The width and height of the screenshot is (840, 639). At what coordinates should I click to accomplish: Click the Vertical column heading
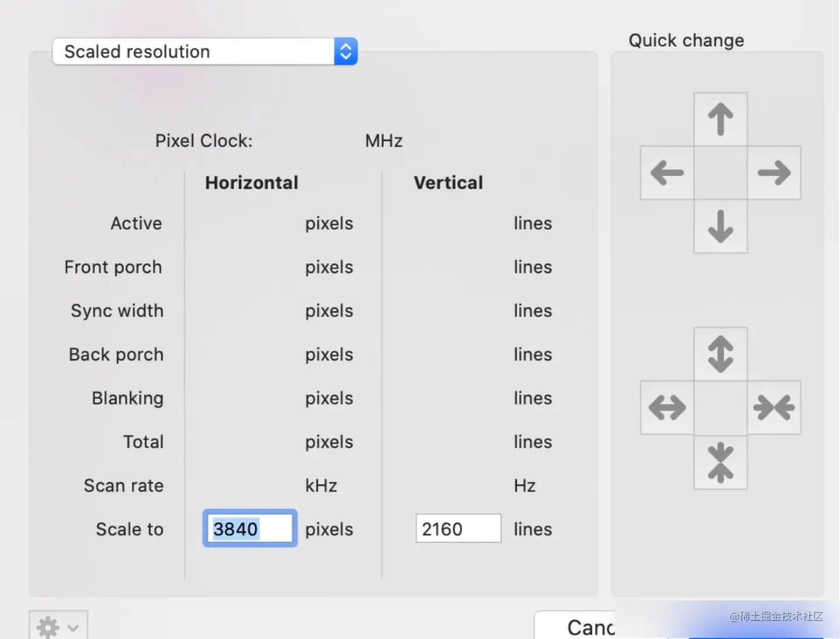448,183
